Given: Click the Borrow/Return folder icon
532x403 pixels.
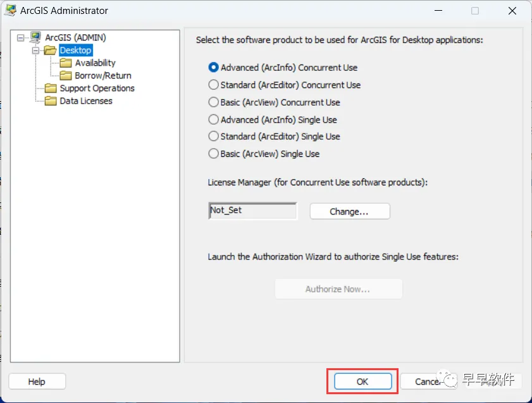Looking at the screenshot, I should pos(66,75).
